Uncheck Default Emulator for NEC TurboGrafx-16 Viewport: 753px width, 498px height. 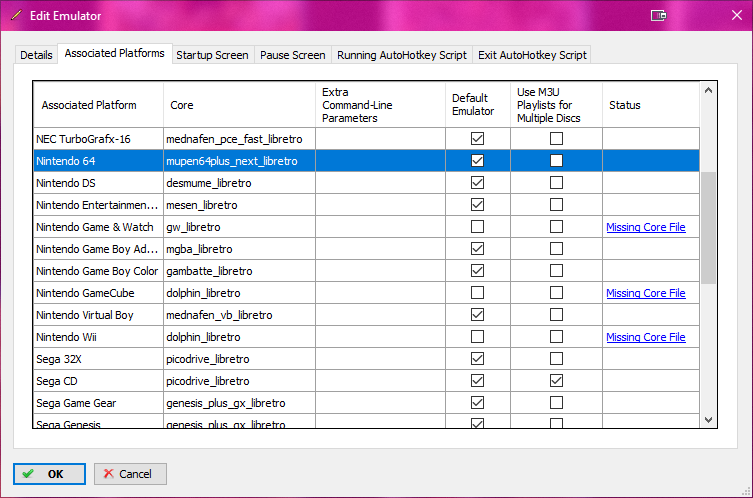(477, 139)
